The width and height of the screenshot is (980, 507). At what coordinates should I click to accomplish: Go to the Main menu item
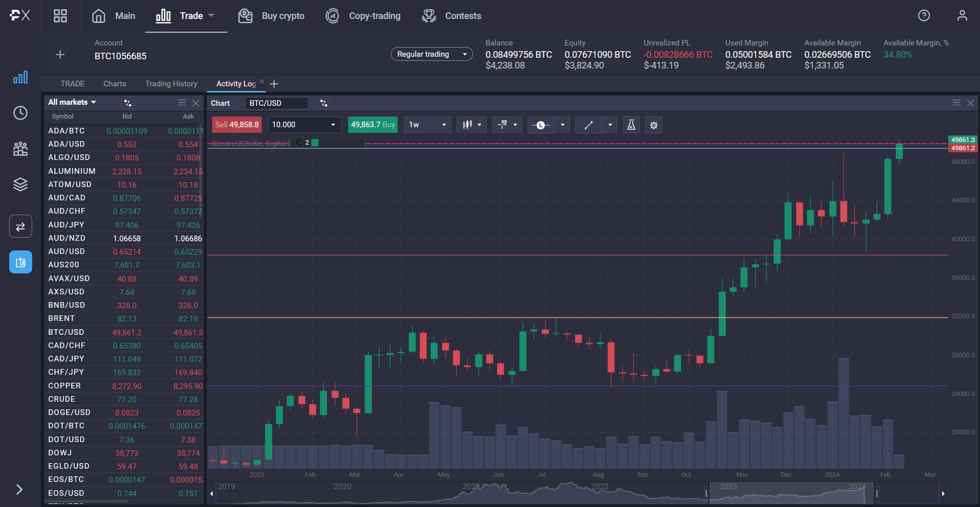(x=113, y=16)
